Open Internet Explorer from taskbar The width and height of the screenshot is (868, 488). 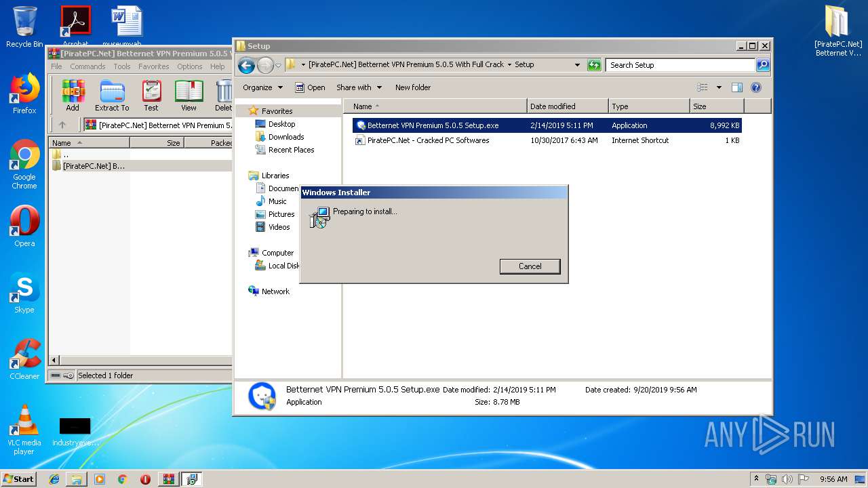[54, 479]
